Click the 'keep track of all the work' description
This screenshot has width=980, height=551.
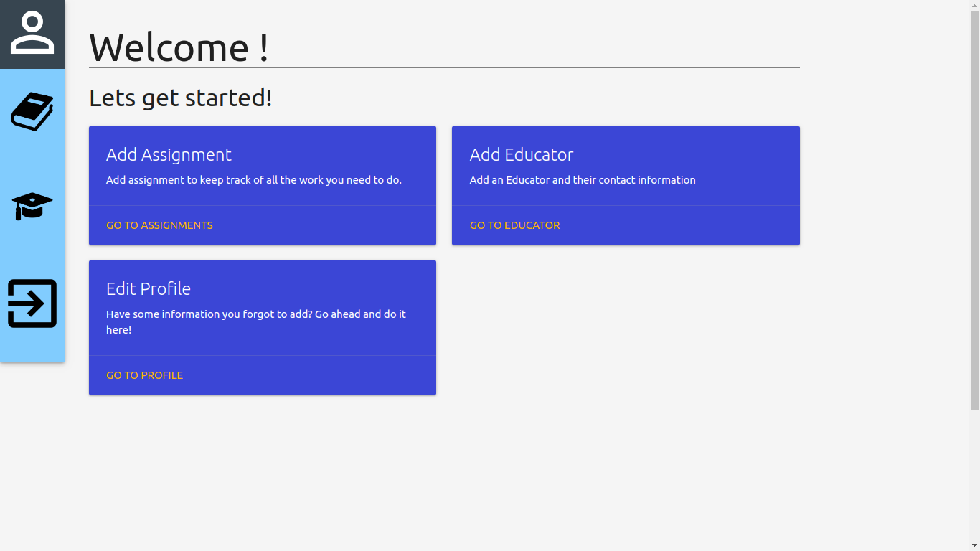pos(254,180)
